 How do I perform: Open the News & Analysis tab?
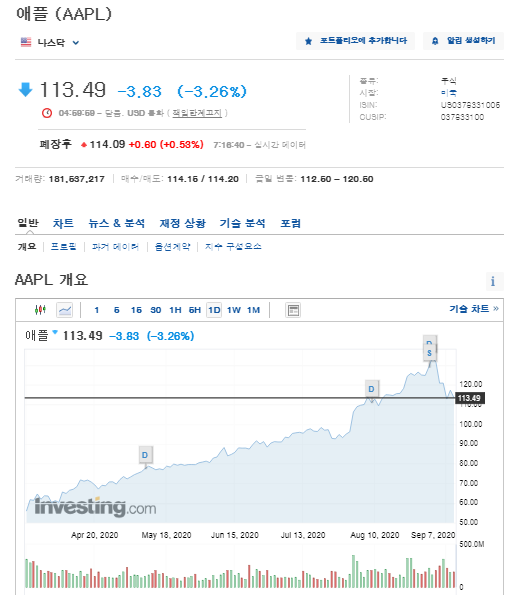pyautogui.click(x=117, y=223)
